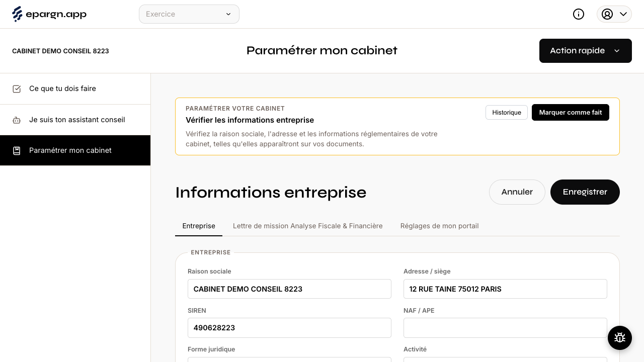Click the SIREN input field
The image size is (644, 362).
(289, 328)
